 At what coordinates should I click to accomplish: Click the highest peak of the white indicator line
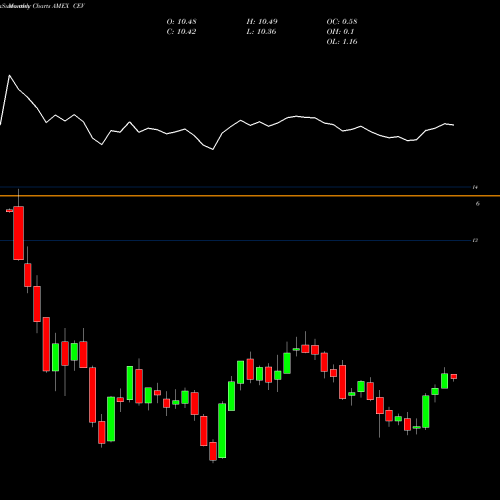(x=9, y=76)
